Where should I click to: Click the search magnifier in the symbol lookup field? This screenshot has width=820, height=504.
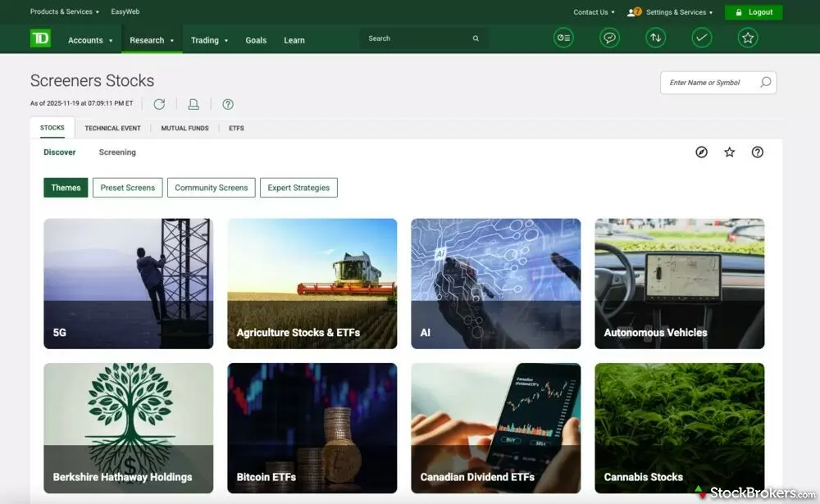coord(765,83)
